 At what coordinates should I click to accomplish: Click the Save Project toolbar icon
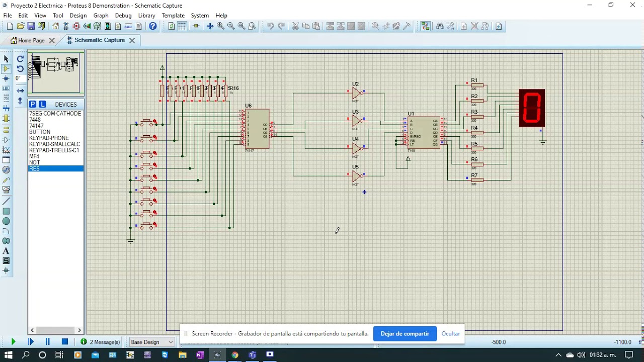[31, 26]
